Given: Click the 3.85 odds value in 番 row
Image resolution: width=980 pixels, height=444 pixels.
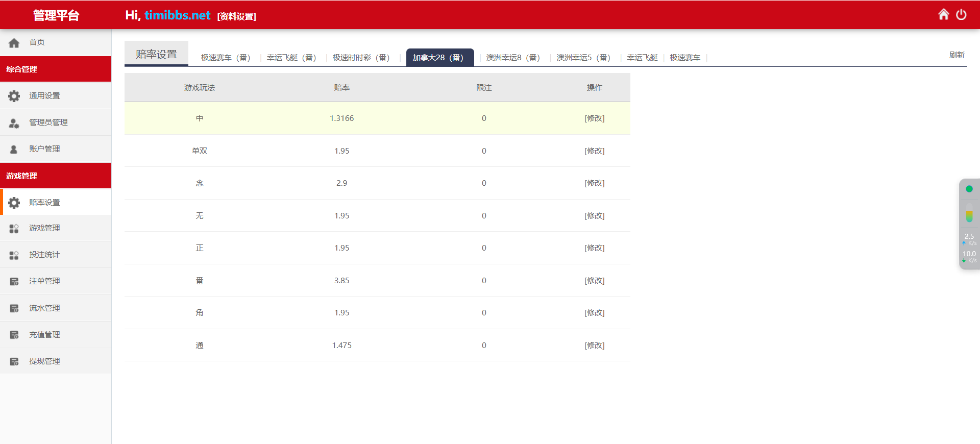Looking at the screenshot, I should click(341, 281).
